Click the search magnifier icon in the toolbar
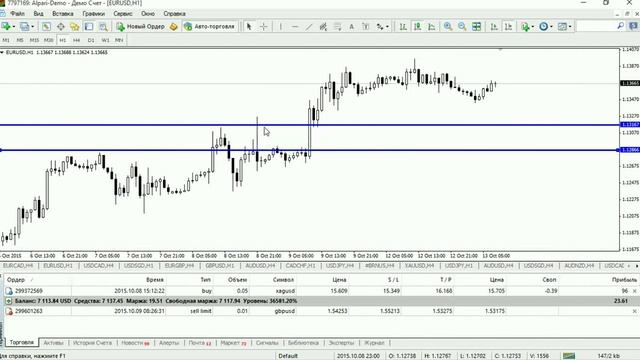The image size is (640, 360). (x=620, y=26)
